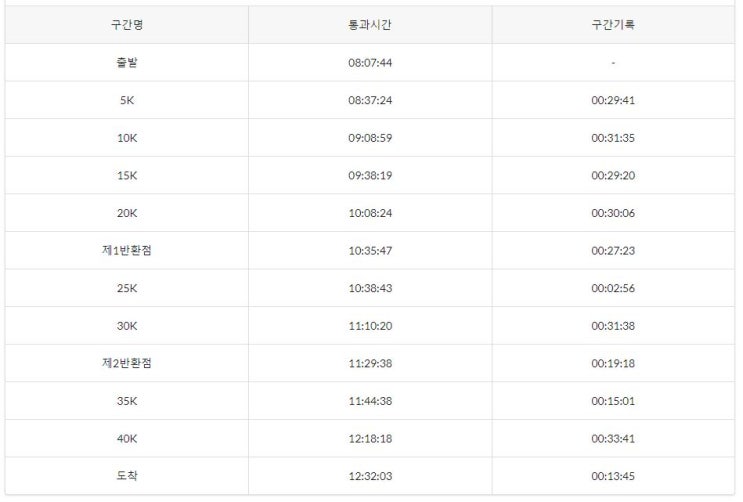The height and width of the screenshot is (502, 743).
Task: Select the 25K passing time 10:38:43
Action: point(370,288)
